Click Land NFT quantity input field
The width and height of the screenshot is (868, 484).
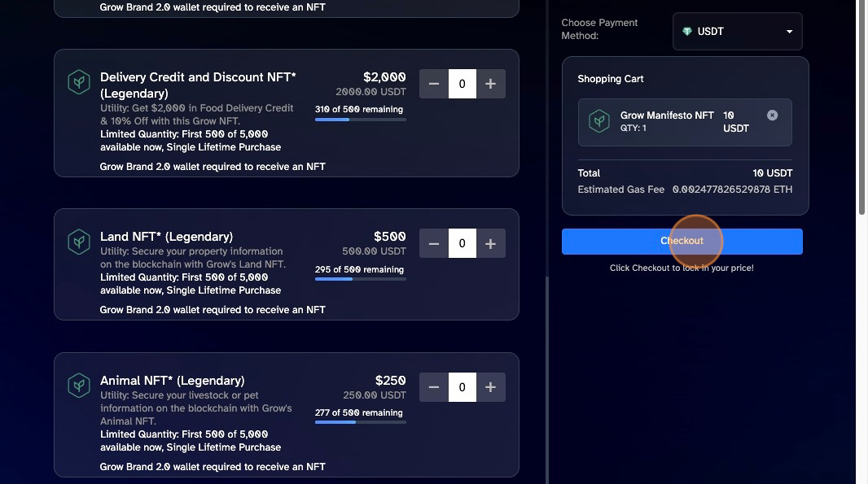tap(462, 243)
